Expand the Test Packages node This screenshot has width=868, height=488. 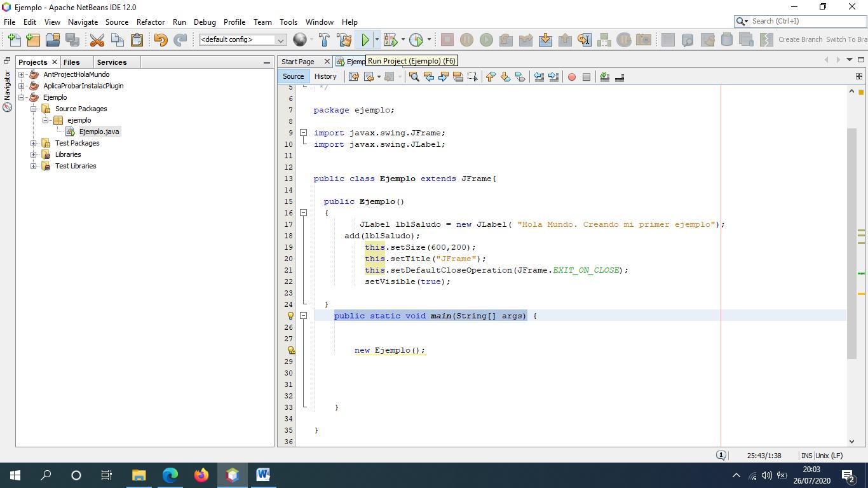pos(33,143)
